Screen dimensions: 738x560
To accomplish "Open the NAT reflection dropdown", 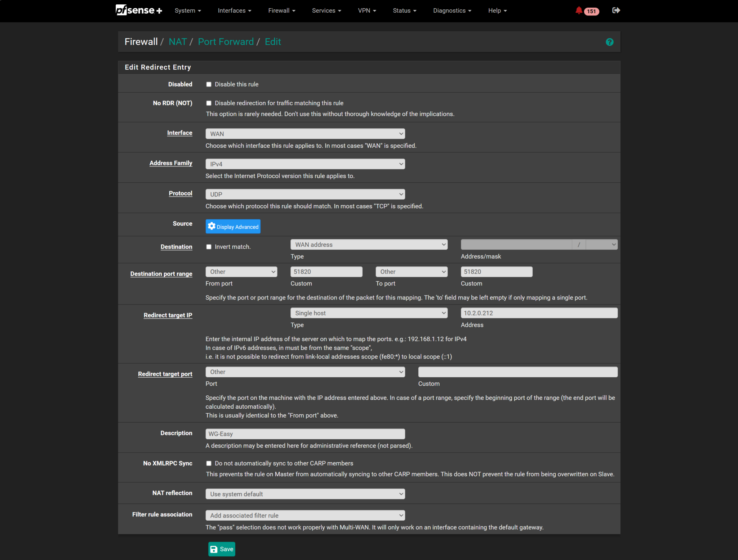I will tap(305, 494).
